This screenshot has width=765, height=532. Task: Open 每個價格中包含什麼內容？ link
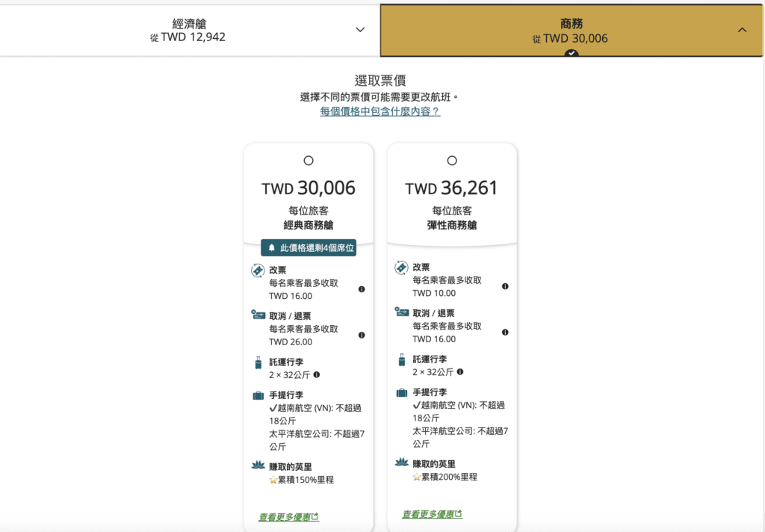click(380, 111)
